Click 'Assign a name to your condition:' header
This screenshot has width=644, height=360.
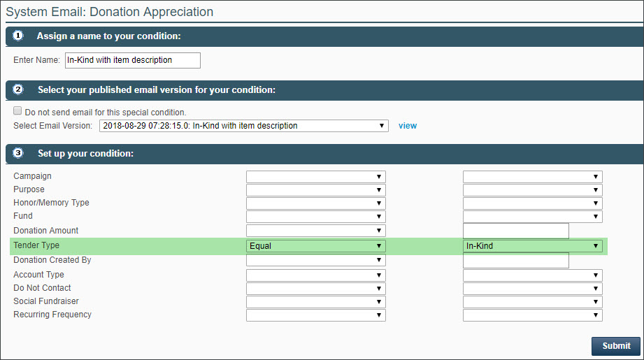tap(109, 36)
